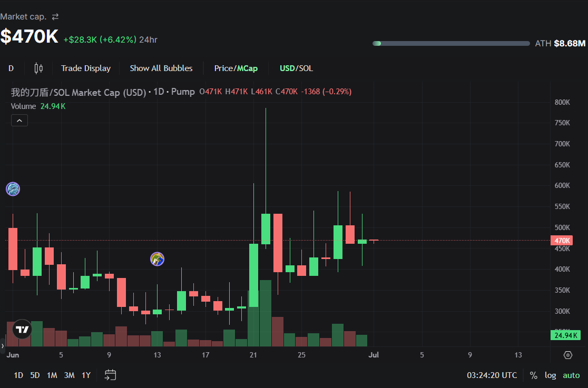Click the $470K market cap value

pyautogui.click(x=30, y=36)
